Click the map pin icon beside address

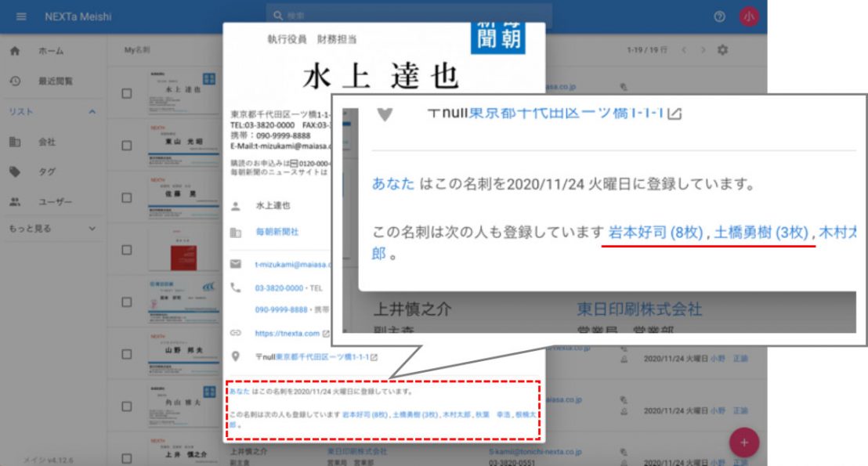(x=235, y=357)
